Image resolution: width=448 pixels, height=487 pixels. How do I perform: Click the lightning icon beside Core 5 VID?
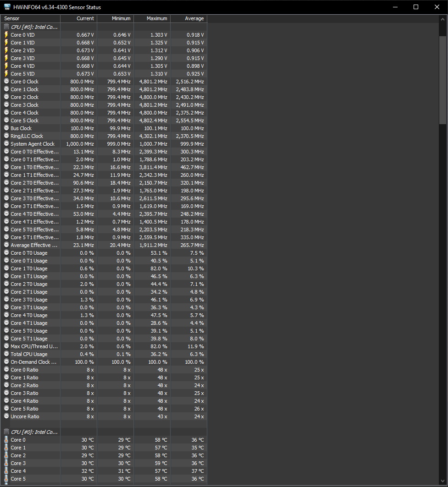tap(6, 74)
